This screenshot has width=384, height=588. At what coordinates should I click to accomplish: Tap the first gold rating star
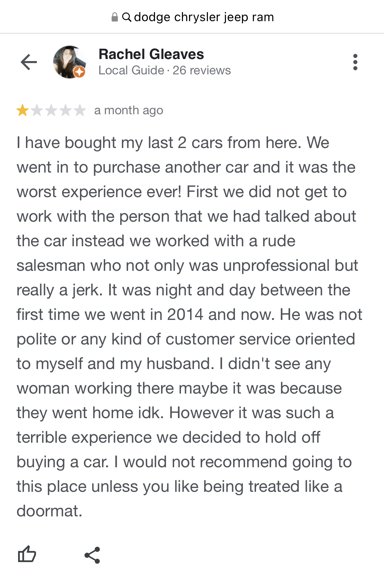pos(23,111)
